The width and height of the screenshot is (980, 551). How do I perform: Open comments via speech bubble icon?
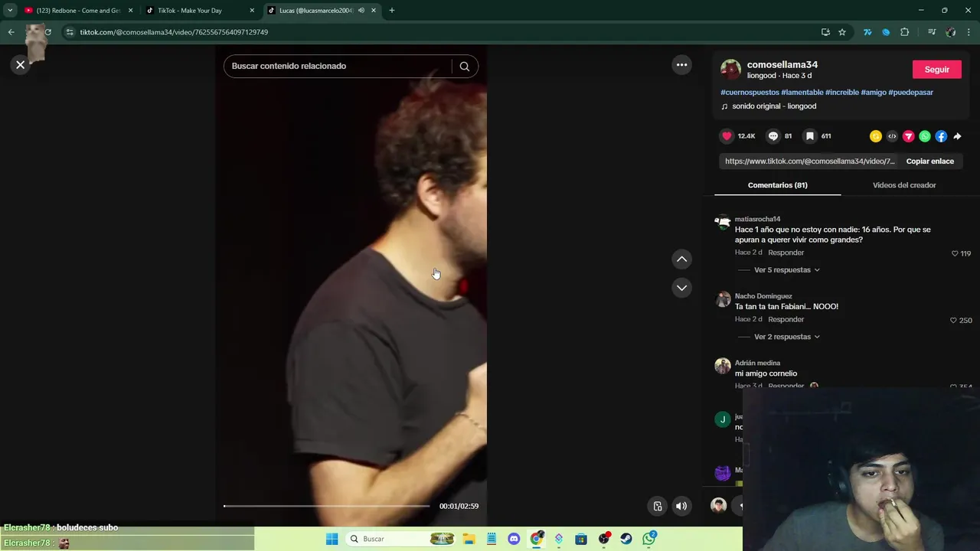(773, 136)
